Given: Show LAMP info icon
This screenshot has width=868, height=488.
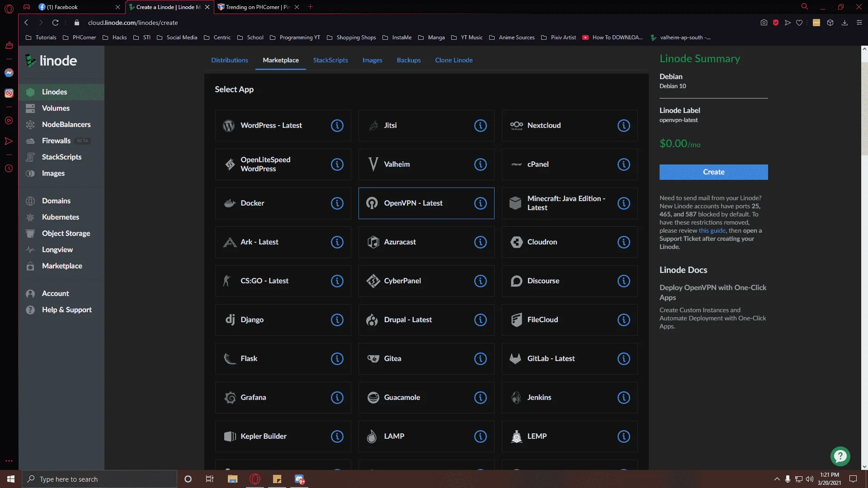Looking at the screenshot, I should tap(481, 436).
